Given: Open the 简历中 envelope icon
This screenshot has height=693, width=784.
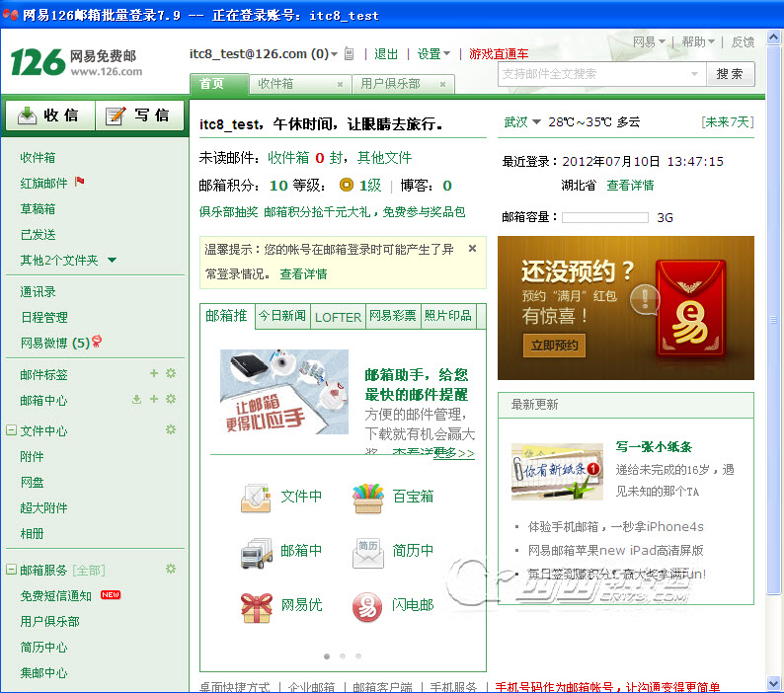Looking at the screenshot, I should (x=368, y=553).
